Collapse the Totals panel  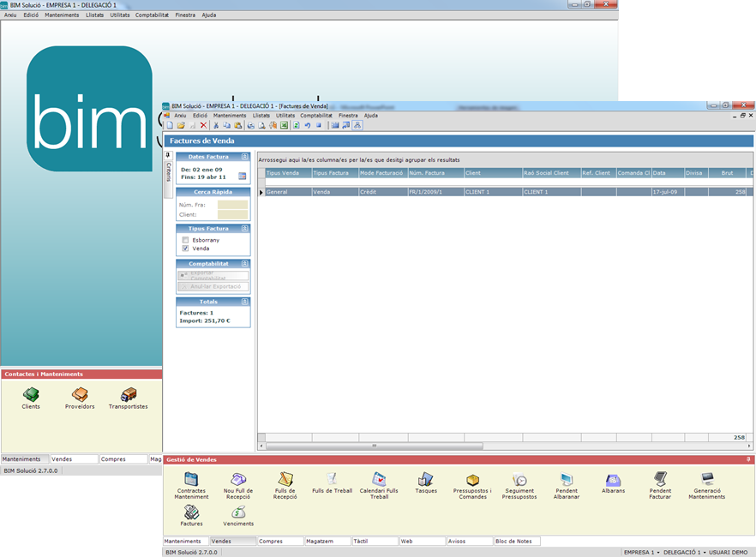tap(245, 302)
